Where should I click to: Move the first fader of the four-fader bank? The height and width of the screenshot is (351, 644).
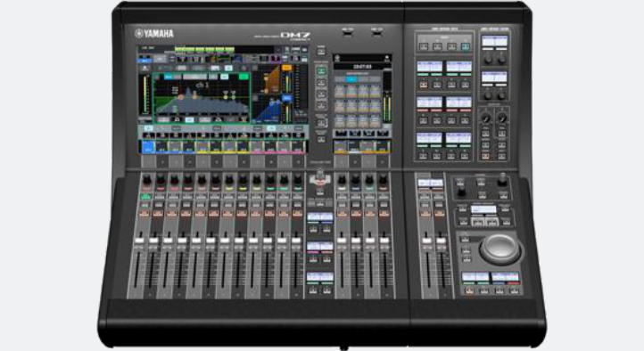(x=342, y=240)
